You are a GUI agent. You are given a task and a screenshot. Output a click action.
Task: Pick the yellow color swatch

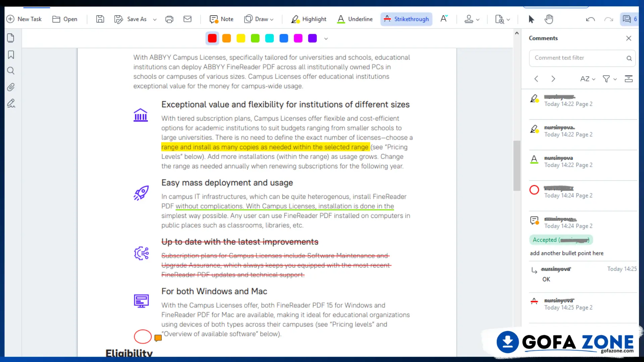tap(241, 38)
